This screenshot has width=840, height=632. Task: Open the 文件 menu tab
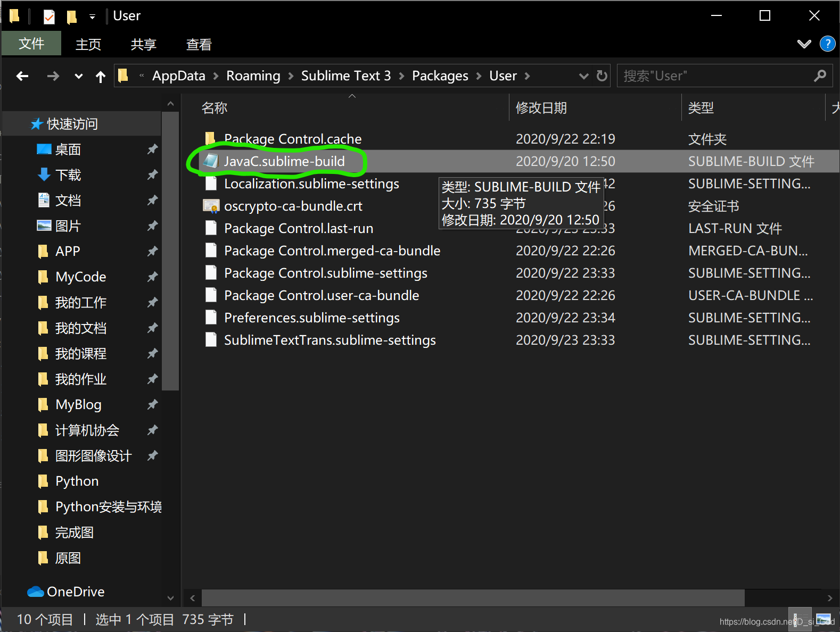(31, 44)
